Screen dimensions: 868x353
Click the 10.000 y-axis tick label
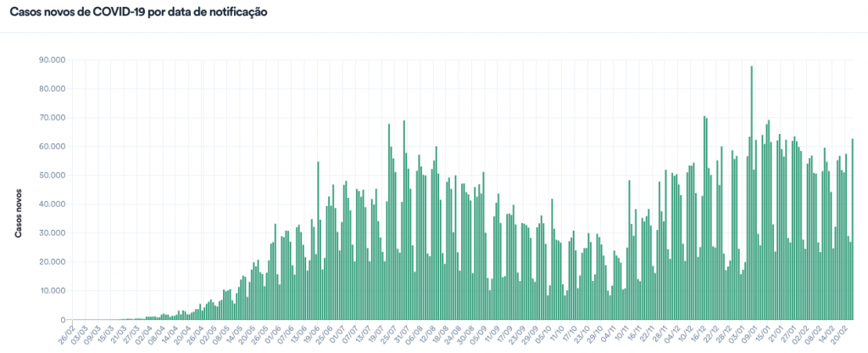(53, 291)
